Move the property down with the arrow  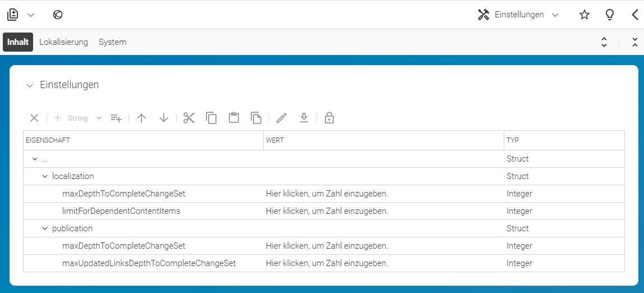(x=164, y=118)
